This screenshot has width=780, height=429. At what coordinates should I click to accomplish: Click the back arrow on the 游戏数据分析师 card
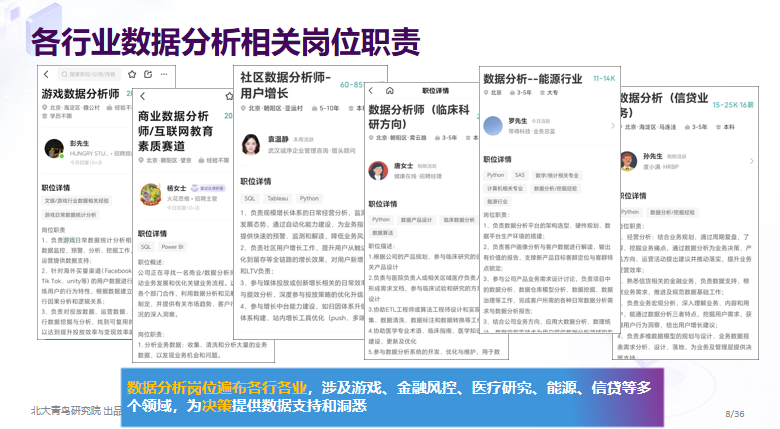pos(46,74)
